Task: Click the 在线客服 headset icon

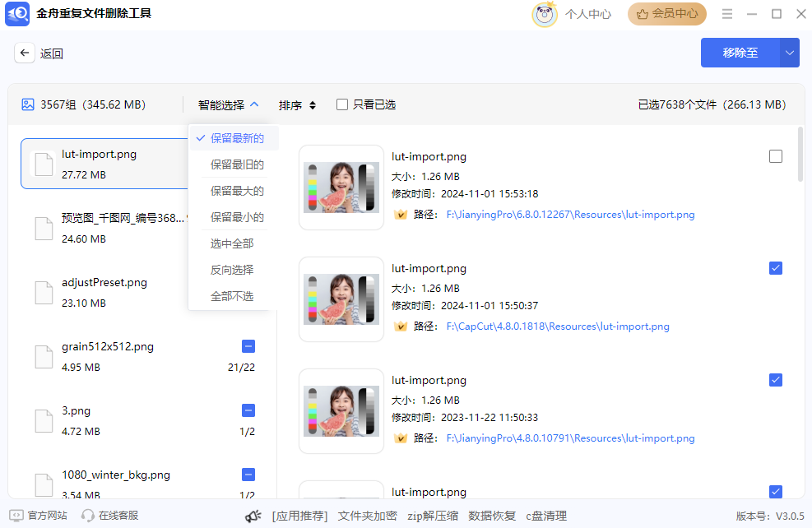Action: pos(87,515)
